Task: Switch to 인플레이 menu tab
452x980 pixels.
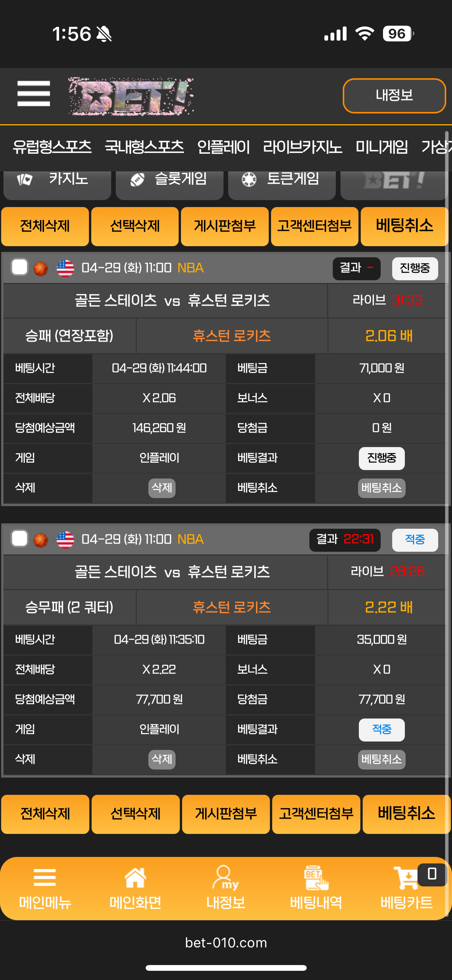Action: click(224, 147)
